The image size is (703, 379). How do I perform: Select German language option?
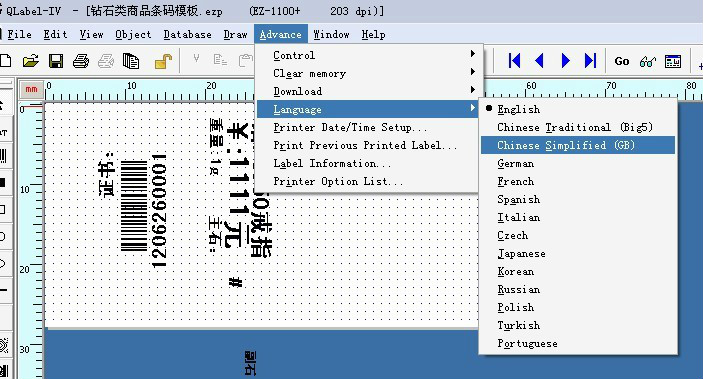tap(578, 163)
